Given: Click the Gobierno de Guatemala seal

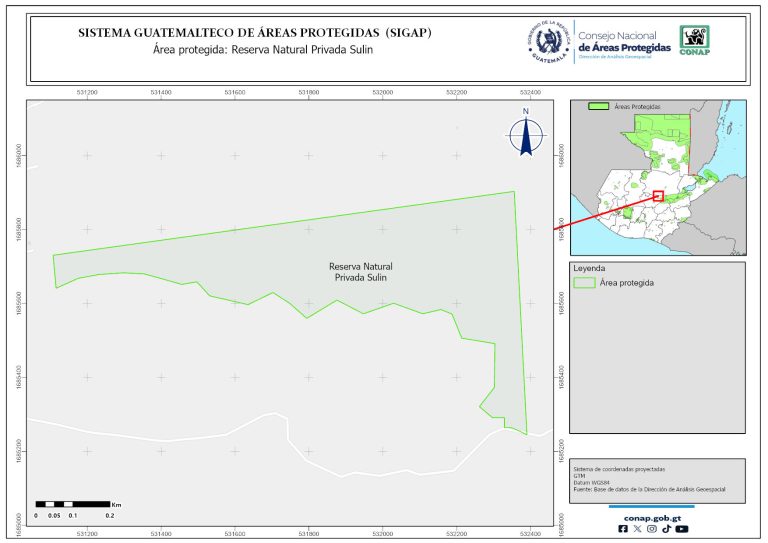Looking at the screenshot, I should (548, 40).
